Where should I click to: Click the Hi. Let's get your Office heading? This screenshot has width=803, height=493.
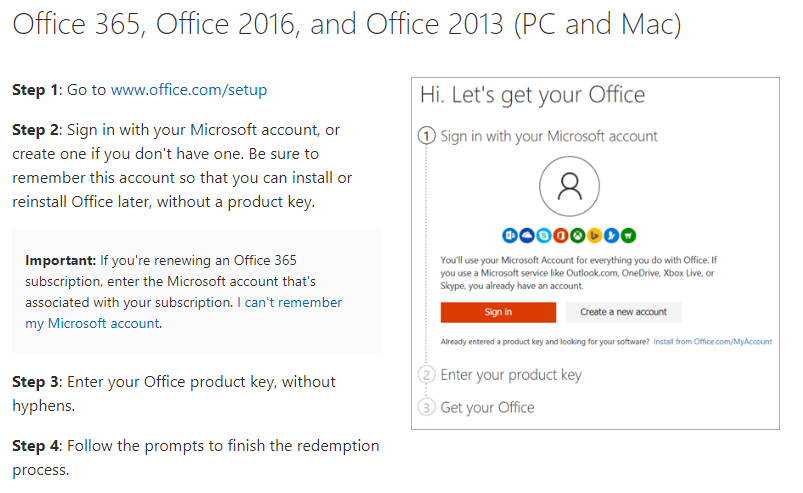[532, 95]
